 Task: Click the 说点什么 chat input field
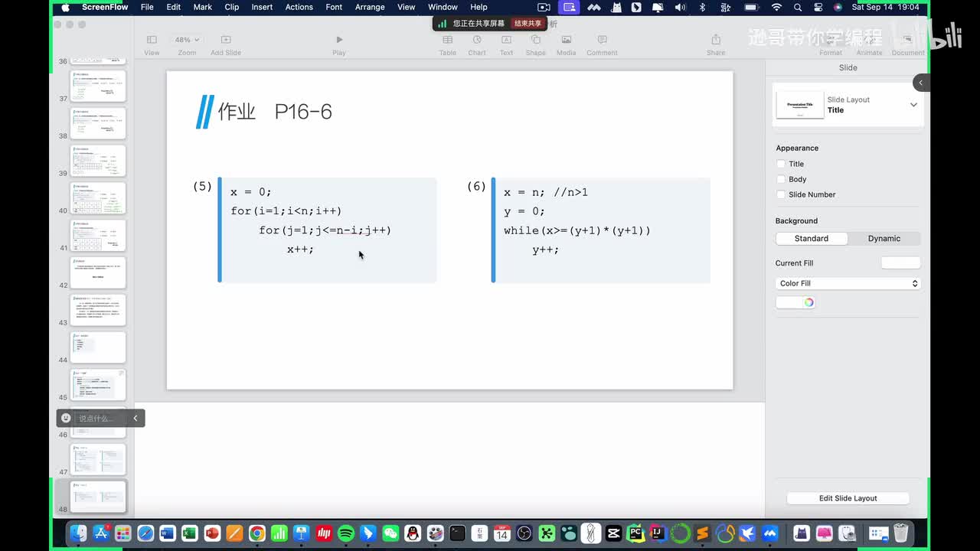click(96, 418)
